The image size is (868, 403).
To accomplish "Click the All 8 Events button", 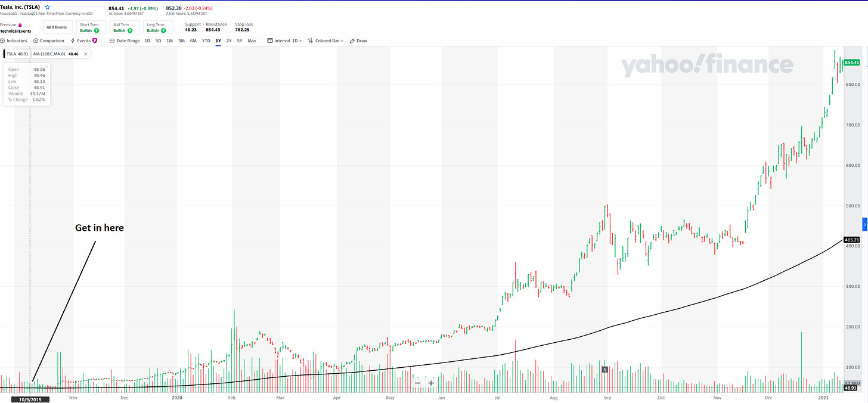I will (x=57, y=27).
